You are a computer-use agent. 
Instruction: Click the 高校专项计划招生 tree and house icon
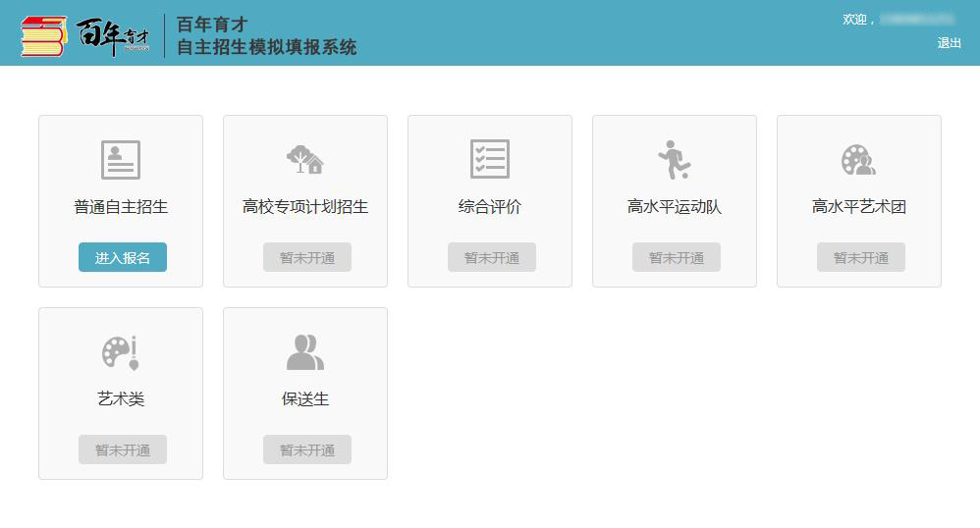tap(304, 159)
